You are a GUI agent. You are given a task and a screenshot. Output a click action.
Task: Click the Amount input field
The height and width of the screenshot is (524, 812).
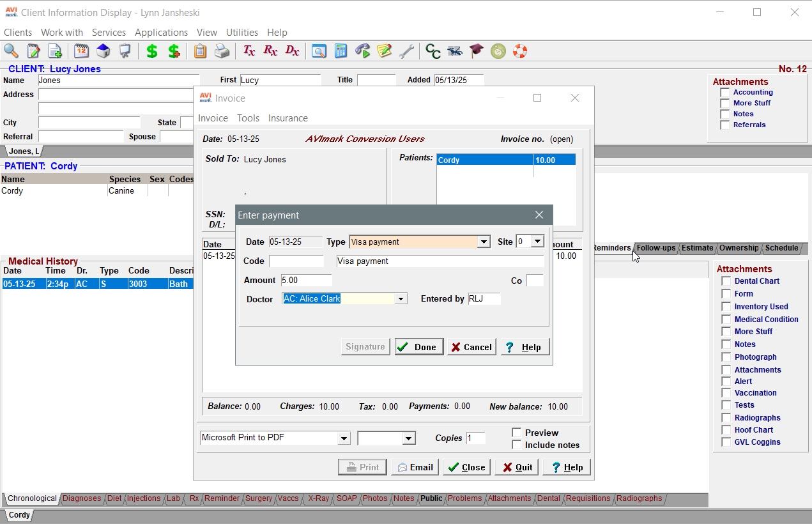point(305,280)
